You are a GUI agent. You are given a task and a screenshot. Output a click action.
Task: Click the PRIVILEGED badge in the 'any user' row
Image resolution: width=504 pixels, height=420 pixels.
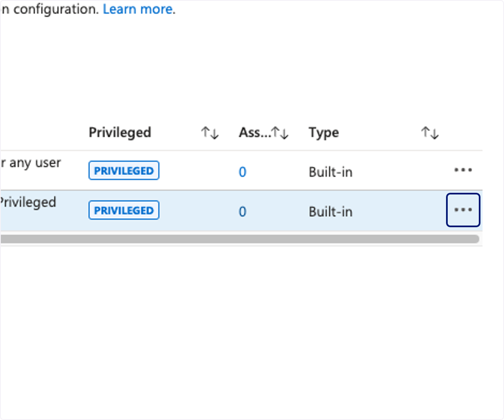(124, 171)
